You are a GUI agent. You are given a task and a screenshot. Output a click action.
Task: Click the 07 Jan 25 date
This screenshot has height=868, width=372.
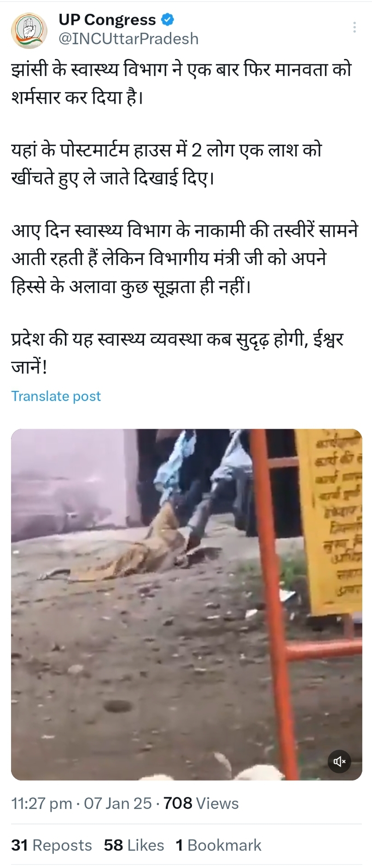[x=117, y=803]
